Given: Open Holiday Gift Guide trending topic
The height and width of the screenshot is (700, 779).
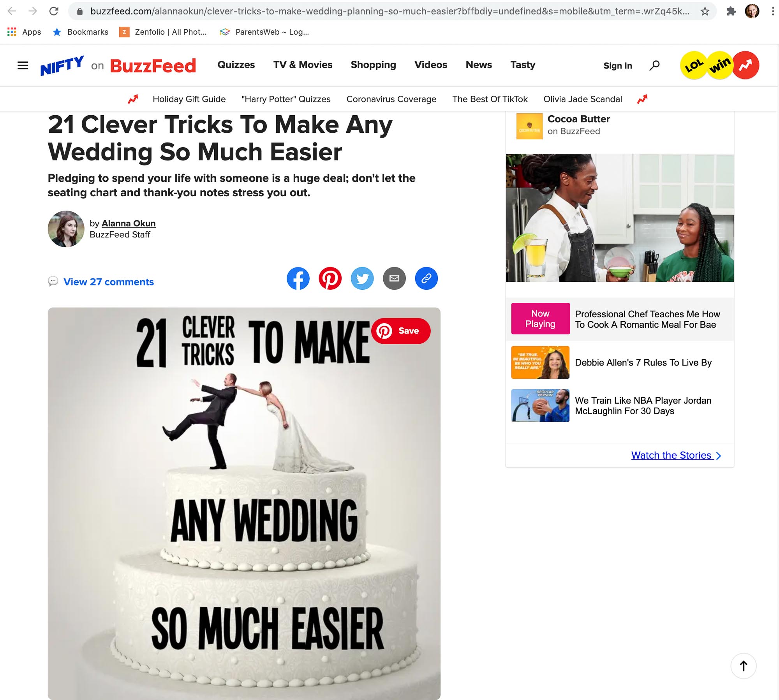Looking at the screenshot, I should coord(189,99).
